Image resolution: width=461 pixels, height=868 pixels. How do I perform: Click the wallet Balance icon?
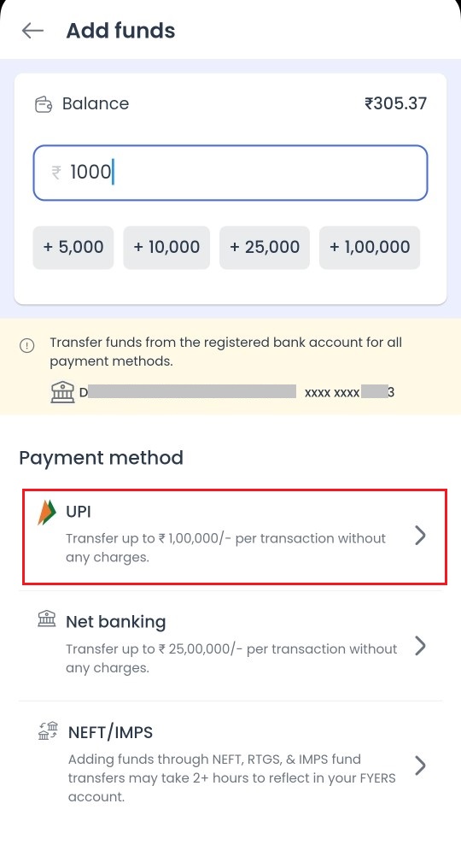click(x=44, y=103)
